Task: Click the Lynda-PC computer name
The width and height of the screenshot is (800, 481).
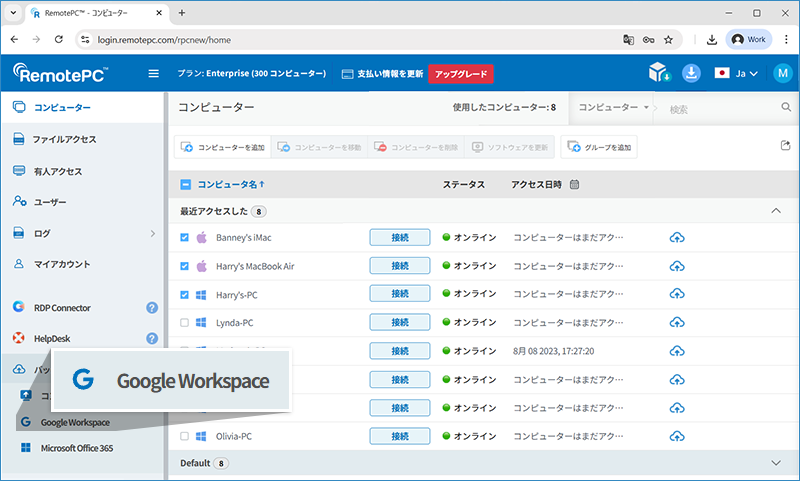Action: (235, 323)
